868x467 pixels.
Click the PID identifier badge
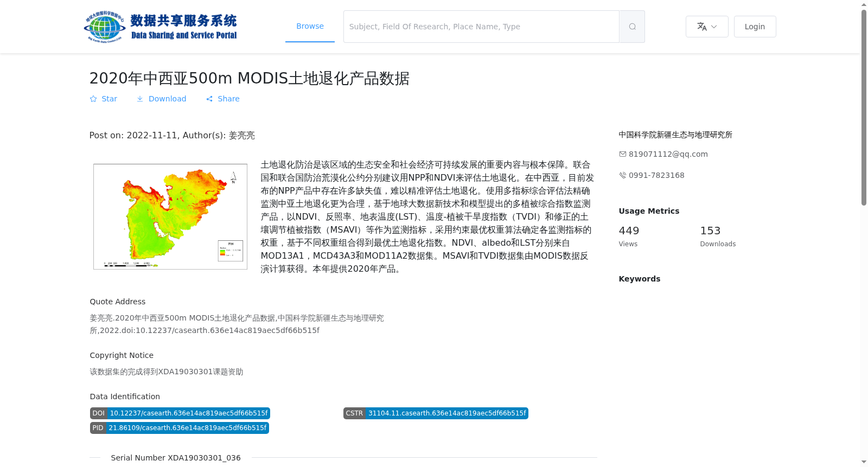[x=180, y=428]
